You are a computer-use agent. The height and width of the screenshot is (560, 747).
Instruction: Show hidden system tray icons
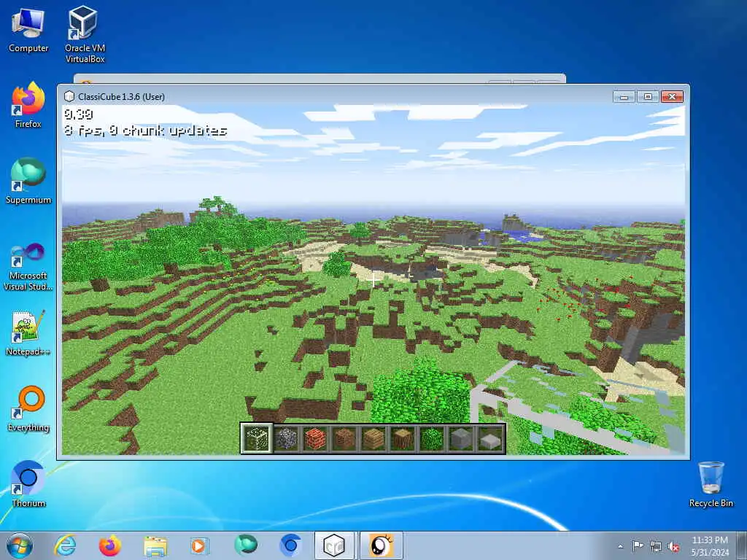click(620, 546)
